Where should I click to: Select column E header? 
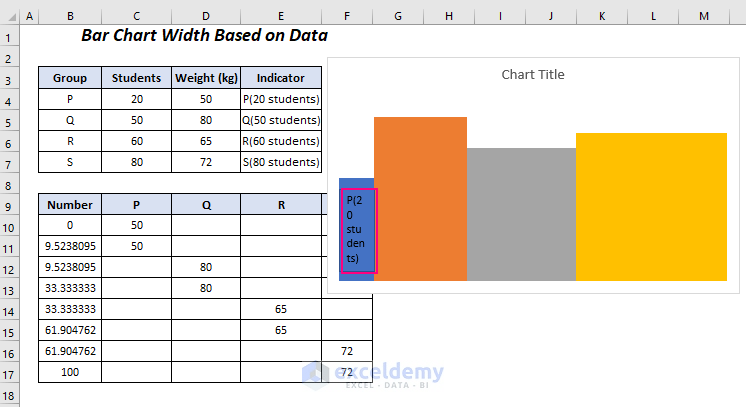281,17
